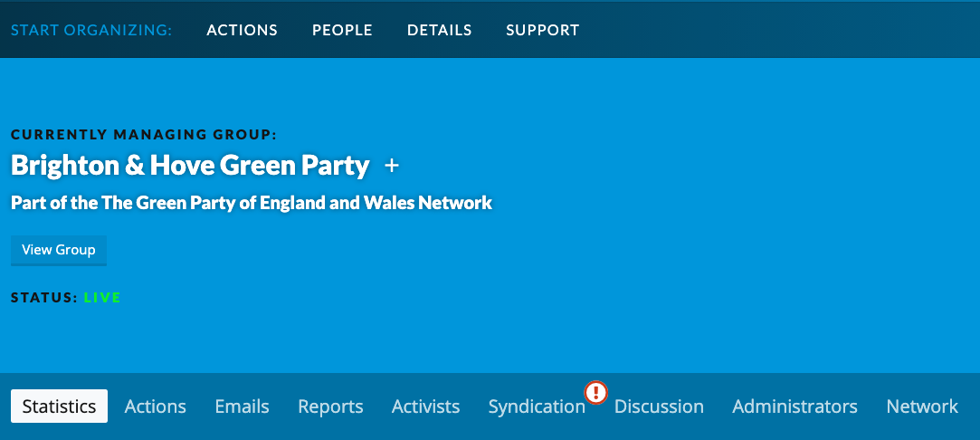The width and height of the screenshot is (980, 440).
Task: Open the PEOPLE menu in the top bar
Action: tap(342, 30)
